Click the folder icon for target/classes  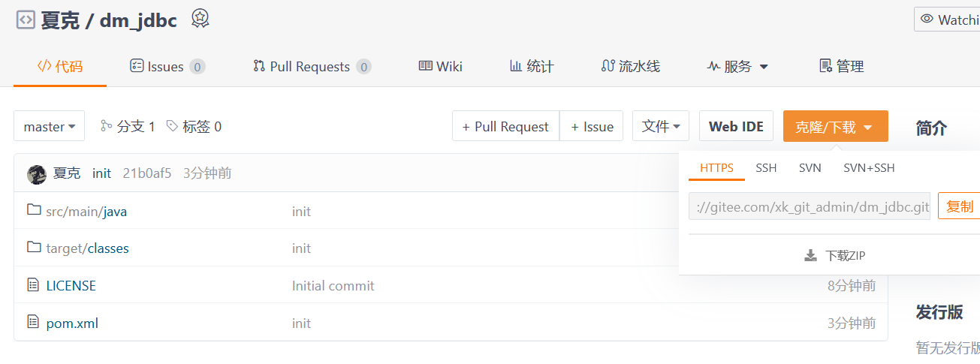click(33, 247)
